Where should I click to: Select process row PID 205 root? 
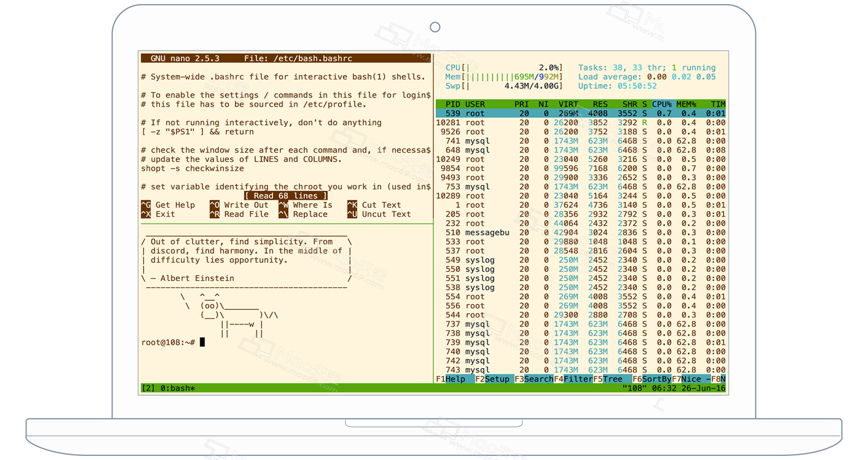(x=581, y=214)
